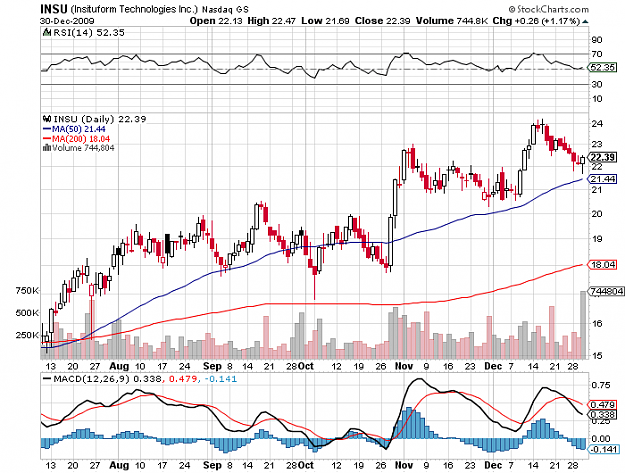The image size is (625, 473).
Task: Click the MA(200) 18.04 legend text
Action: [x=81, y=139]
